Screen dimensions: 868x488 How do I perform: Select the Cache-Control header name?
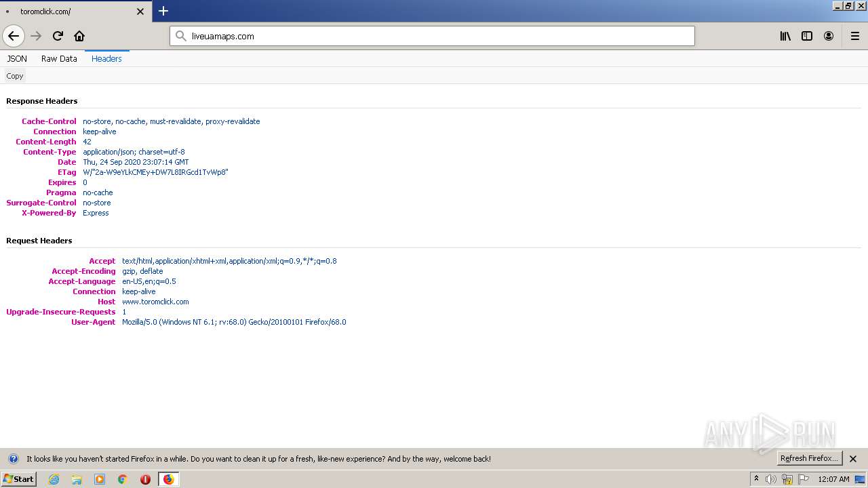(49, 121)
